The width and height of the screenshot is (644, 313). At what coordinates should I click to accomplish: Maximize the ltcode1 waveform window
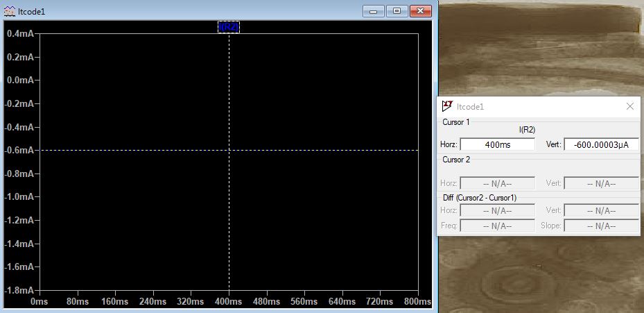(x=396, y=11)
